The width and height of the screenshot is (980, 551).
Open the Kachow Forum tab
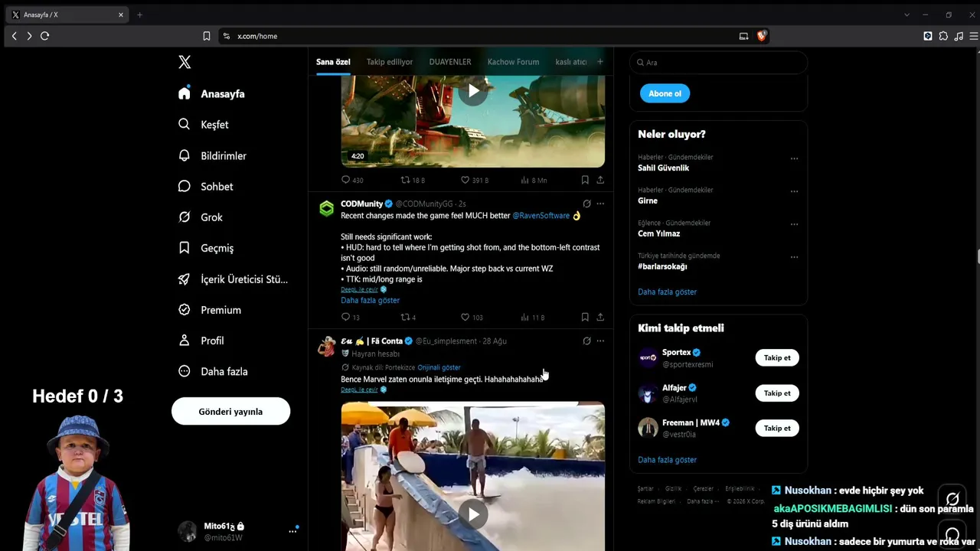(513, 62)
